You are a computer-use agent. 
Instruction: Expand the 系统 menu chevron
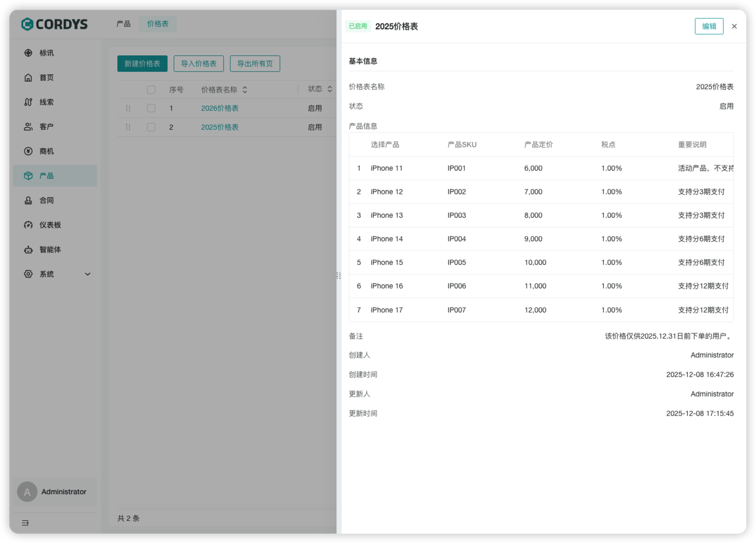pyautogui.click(x=87, y=274)
